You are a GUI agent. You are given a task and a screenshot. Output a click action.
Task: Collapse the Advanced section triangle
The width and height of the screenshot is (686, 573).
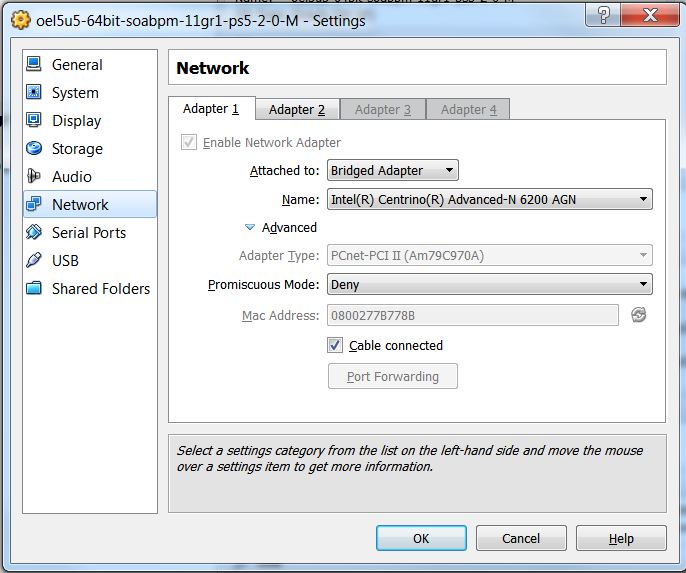pos(250,227)
